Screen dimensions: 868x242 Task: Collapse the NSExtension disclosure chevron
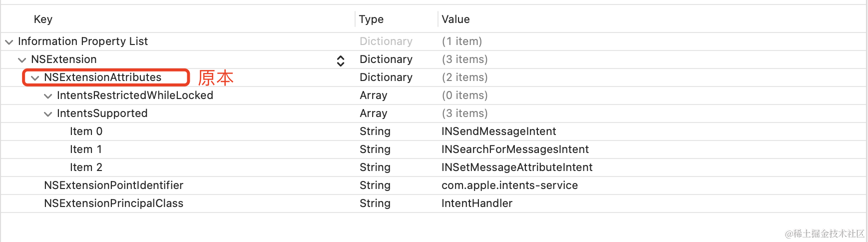[22, 60]
